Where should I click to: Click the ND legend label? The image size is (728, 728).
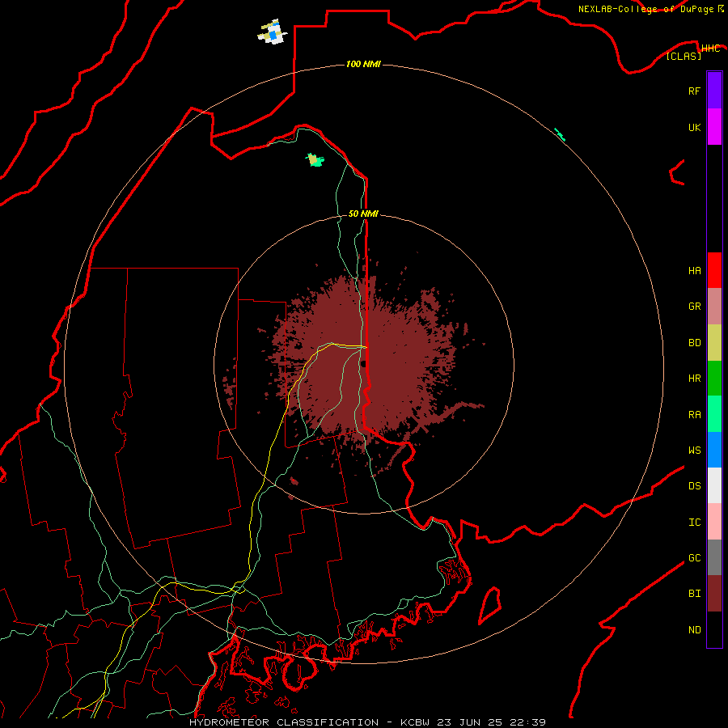coord(694,630)
